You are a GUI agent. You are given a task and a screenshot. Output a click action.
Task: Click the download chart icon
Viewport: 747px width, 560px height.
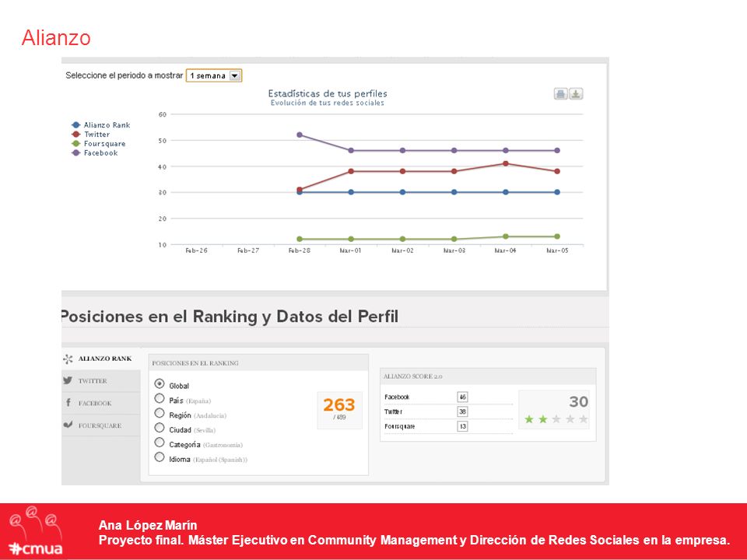(x=576, y=94)
